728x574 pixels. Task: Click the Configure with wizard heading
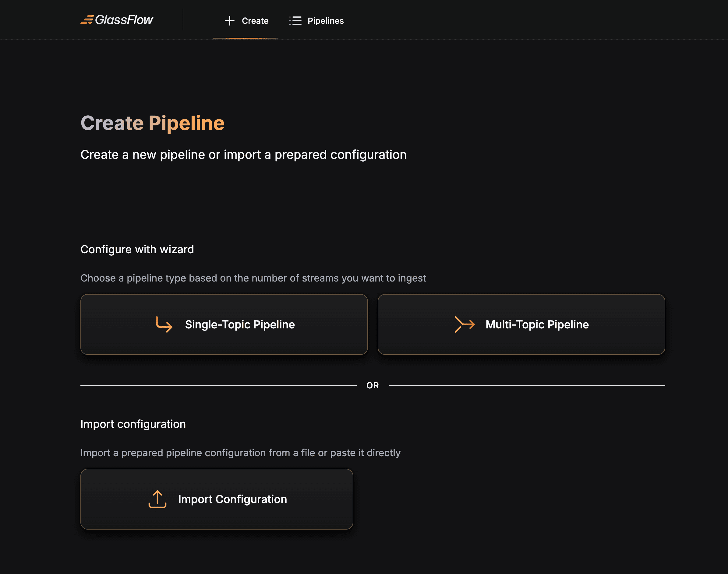coord(137,249)
